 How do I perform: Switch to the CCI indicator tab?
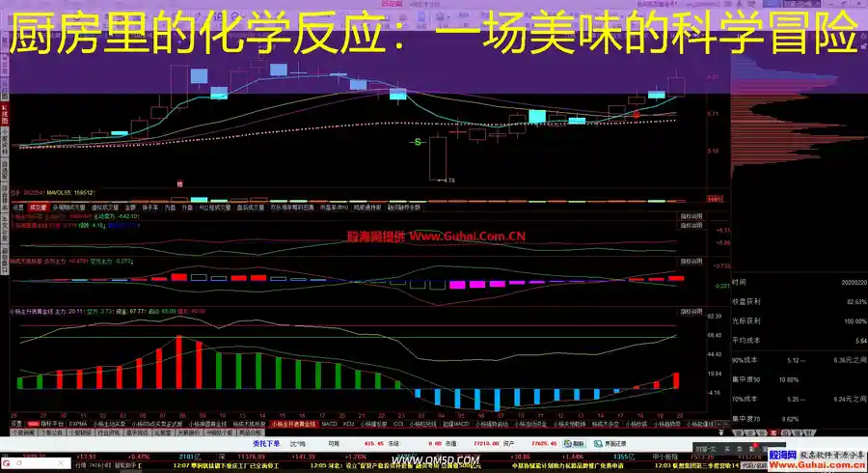pyautogui.click(x=398, y=424)
